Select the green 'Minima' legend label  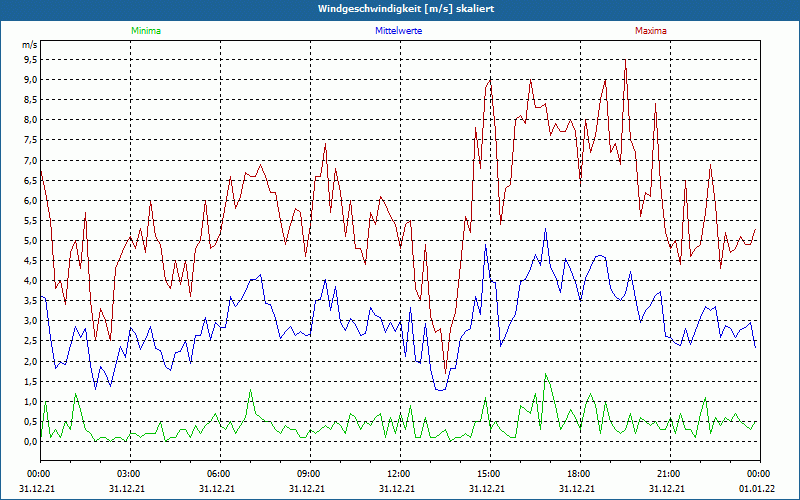pos(146,31)
